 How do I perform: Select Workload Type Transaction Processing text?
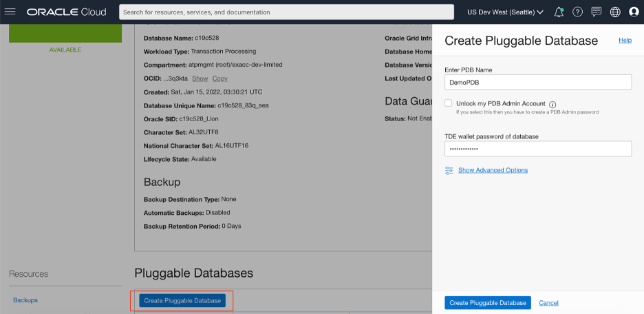point(224,52)
